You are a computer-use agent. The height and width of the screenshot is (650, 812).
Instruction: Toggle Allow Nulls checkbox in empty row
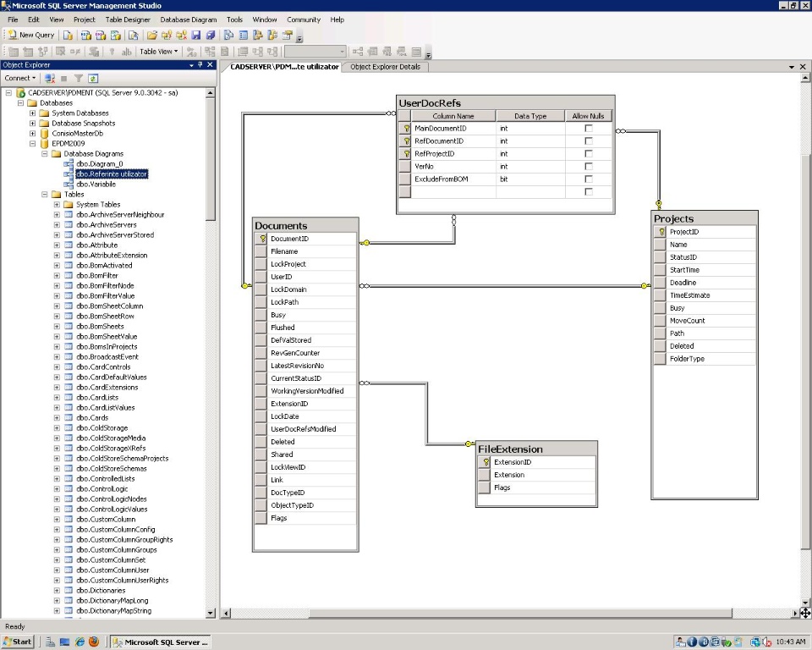[x=589, y=192]
